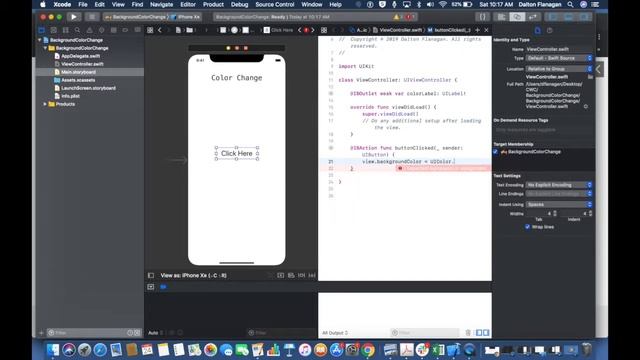The height and width of the screenshot is (360, 640).
Task: Expand the Products folder
Action: (45, 104)
